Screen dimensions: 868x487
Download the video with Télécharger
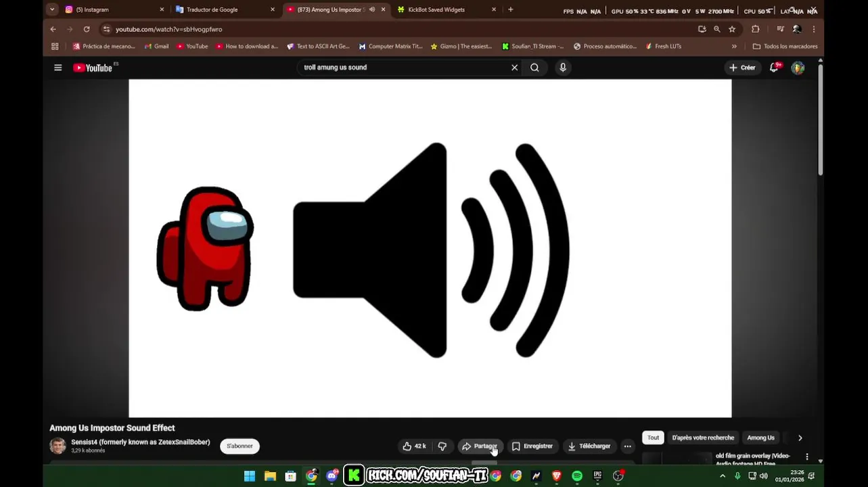point(589,446)
